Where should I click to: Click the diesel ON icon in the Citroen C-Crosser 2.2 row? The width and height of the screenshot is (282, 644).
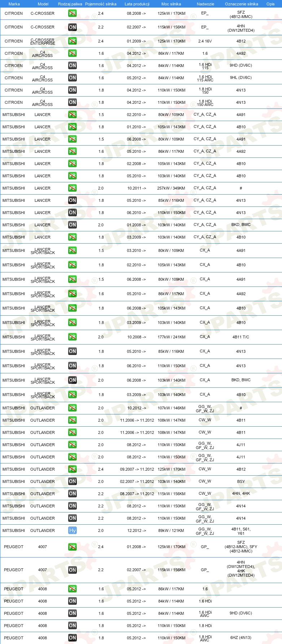[x=72, y=27]
